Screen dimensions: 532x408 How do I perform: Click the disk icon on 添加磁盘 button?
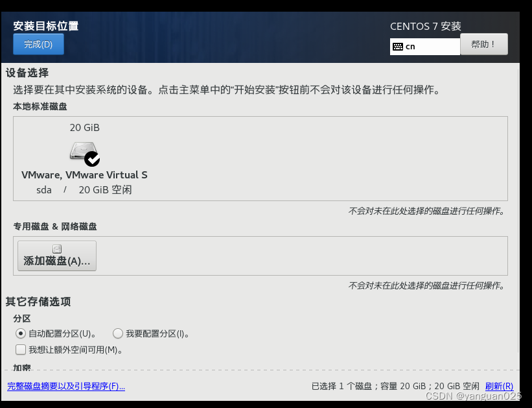[57, 248]
